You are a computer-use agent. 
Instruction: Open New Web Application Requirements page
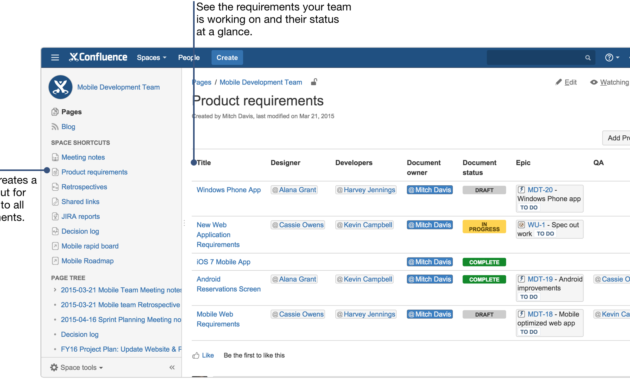pyautogui.click(x=218, y=235)
